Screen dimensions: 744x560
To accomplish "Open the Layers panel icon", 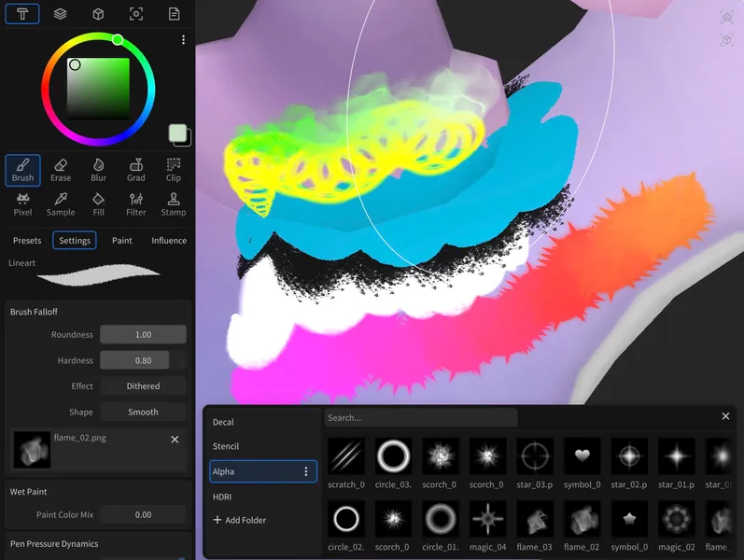I will [60, 14].
